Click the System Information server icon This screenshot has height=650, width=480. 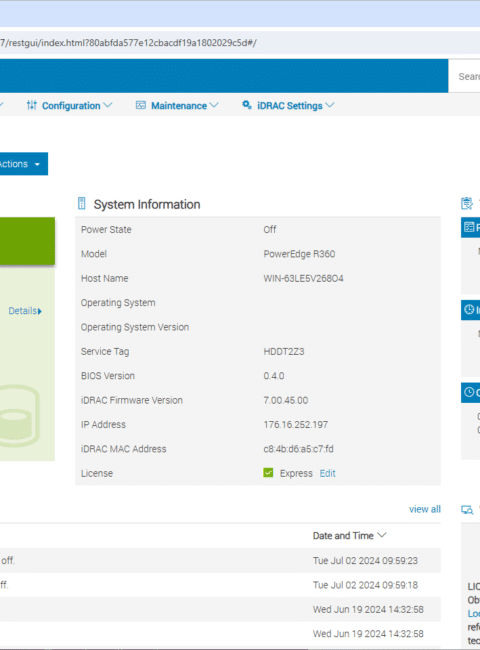click(82, 204)
